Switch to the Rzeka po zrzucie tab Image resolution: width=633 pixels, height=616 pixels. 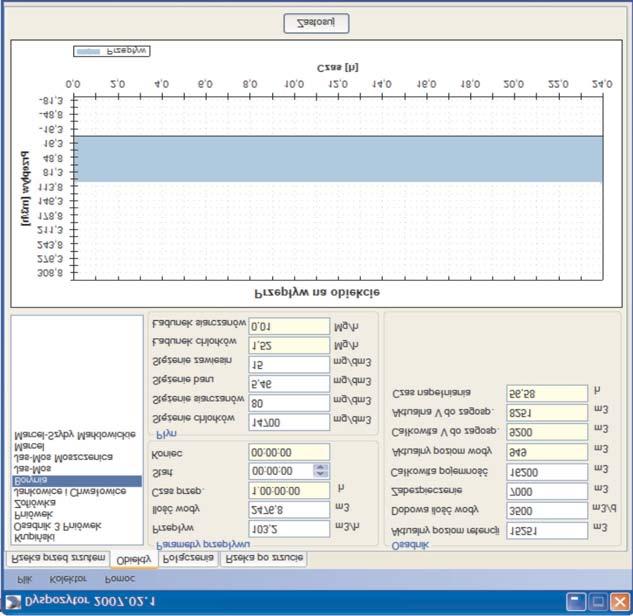click(x=264, y=559)
